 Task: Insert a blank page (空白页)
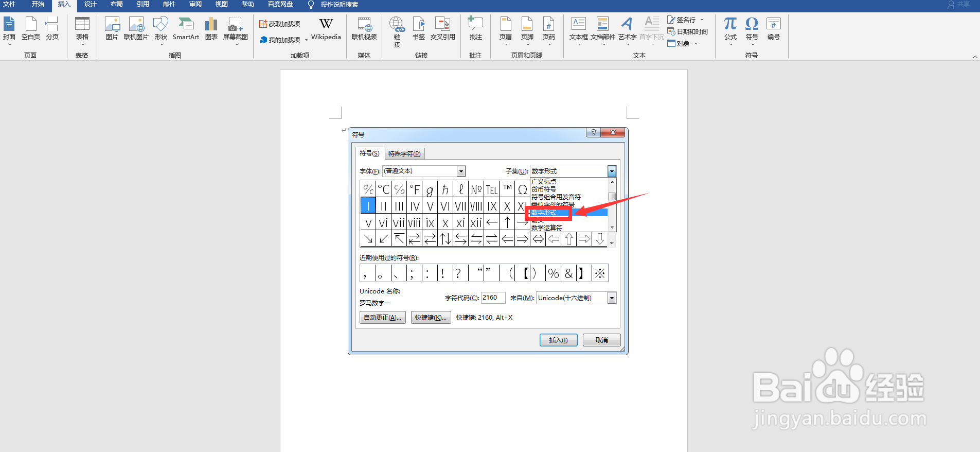[31, 29]
